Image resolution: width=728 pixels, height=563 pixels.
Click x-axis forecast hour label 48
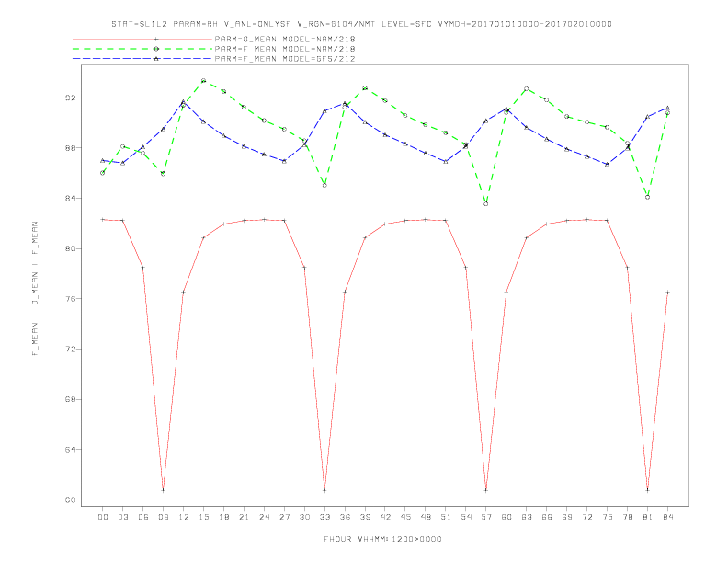(x=426, y=517)
